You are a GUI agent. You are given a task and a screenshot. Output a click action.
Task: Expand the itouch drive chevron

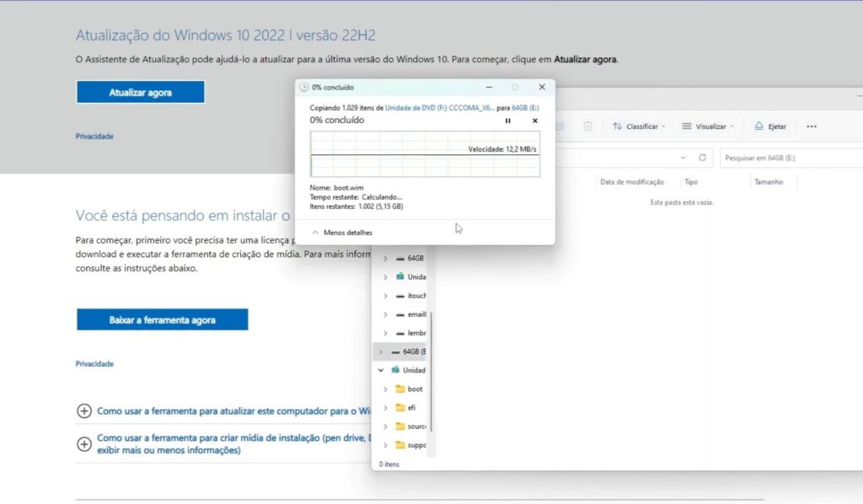click(x=385, y=296)
